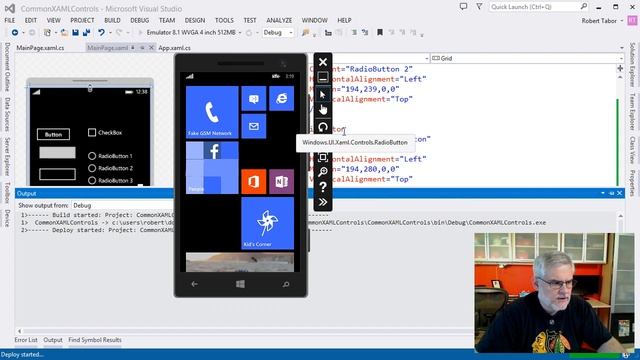Switch to App.xaml.cs tab
Screen dimensions: 640x360
coord(174,48)
